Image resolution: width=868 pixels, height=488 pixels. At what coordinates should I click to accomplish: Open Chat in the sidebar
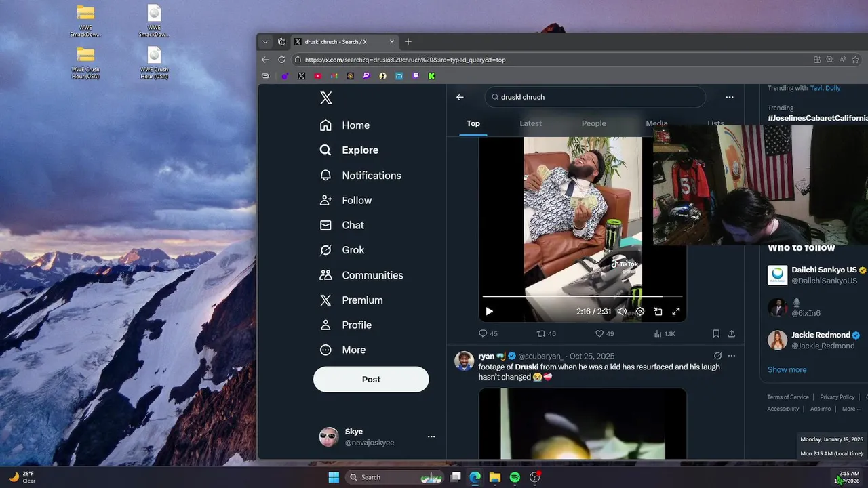click(x=342, y=226)
